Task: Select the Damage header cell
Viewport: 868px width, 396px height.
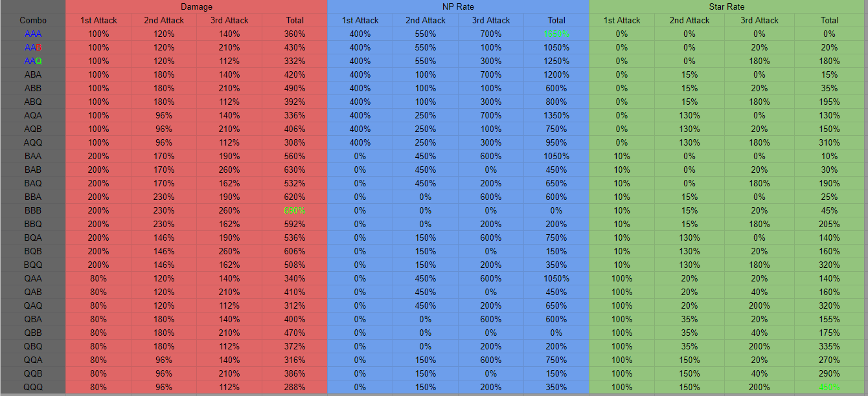Action: [196, 6]
